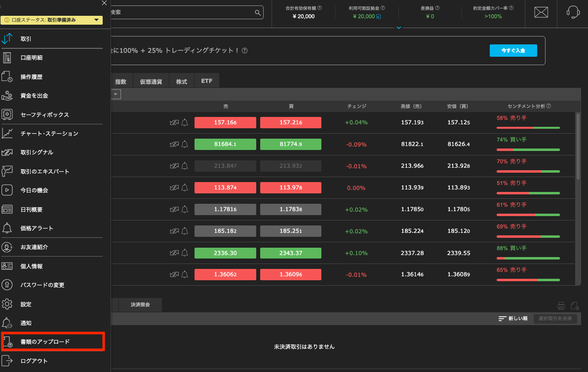
Task: Click the signal icon in the 2336.30 row
Action: click(174, 253)
